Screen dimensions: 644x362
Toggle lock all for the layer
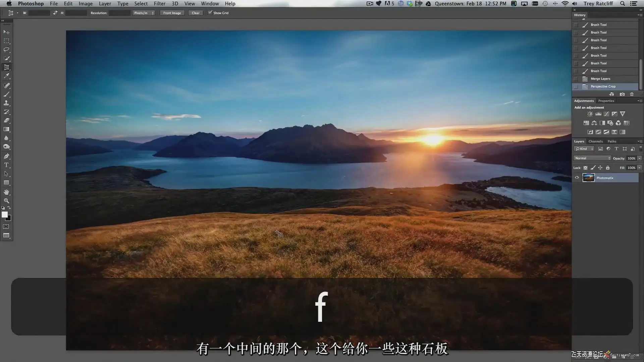click(x=607, y=168)
